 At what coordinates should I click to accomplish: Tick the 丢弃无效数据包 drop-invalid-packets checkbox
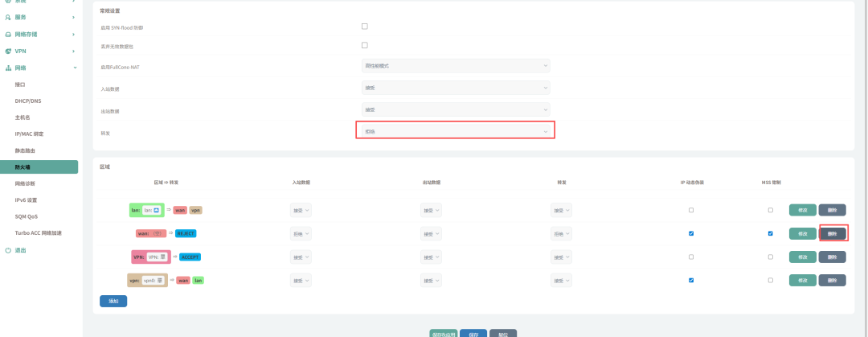(364, 45)
